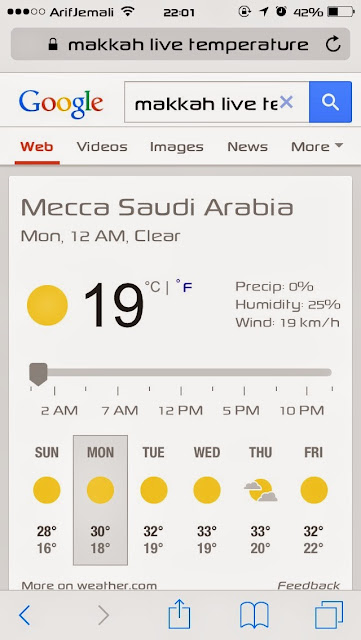
Task: Open the Safari share sheet icon
Action: [x=179, y=613]
